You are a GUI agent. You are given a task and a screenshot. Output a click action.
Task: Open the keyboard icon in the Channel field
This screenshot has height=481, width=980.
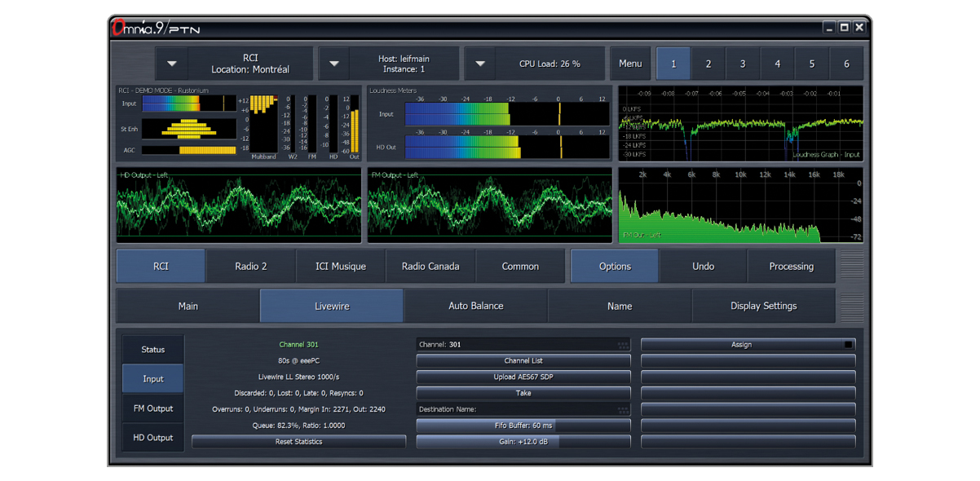pos(624,345)
